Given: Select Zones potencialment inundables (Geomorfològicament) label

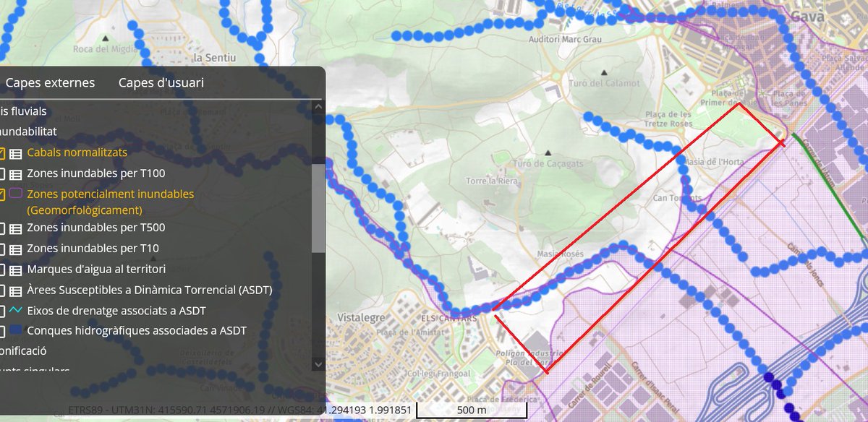Looking at the screenshot, I should pos(111,202).
